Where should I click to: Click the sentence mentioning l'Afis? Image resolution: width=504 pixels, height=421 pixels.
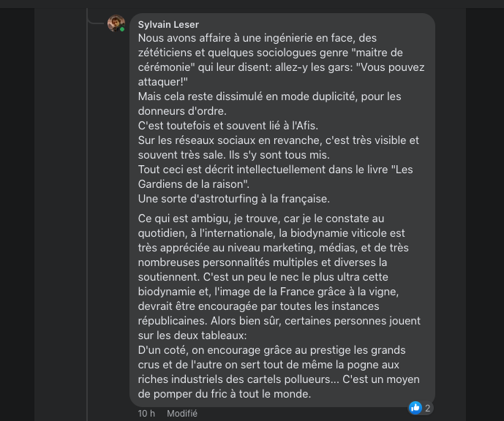pyautogui.click(x=227, y=126)
